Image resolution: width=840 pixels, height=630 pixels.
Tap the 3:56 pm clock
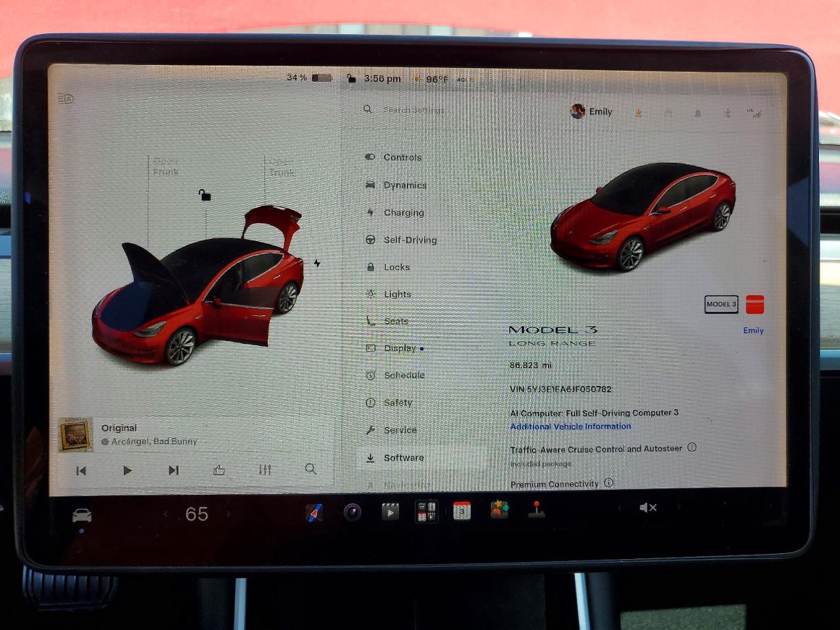point(383,79)
